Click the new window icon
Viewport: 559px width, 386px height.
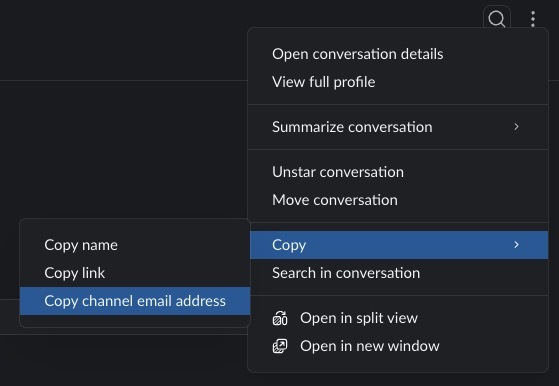pos(280,346)
